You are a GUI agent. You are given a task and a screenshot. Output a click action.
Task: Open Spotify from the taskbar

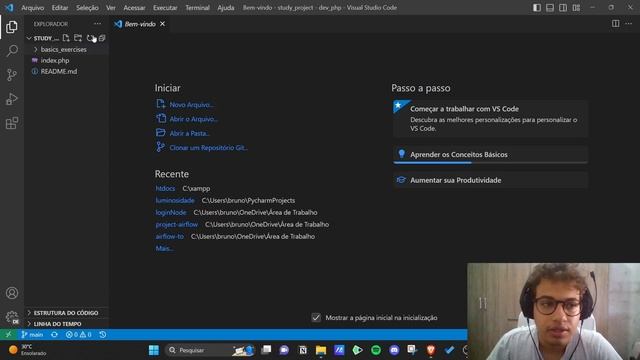pyautogui.click(x=376, y=350)
